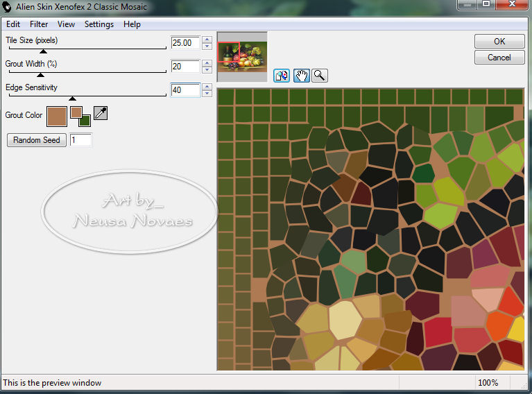This screenshot has width=532, height=394.
Task: Click the Alien Skin title bar icon
Action: (x=7, y=6)
